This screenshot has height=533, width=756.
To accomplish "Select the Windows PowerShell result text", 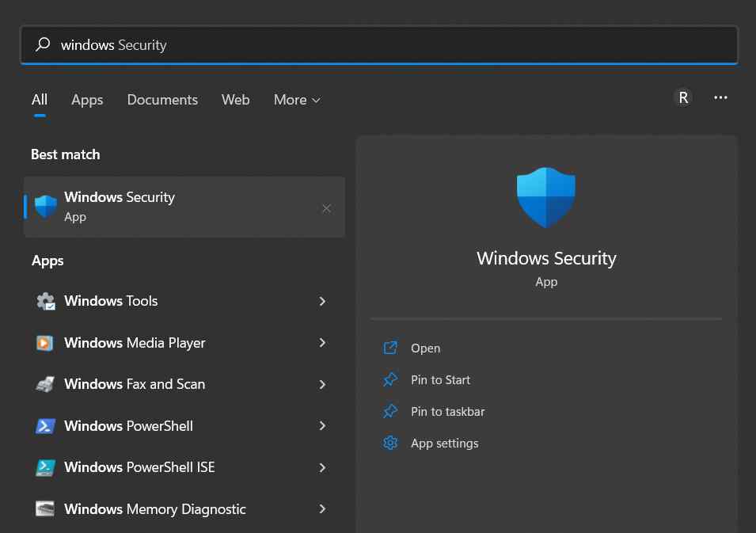I will [128, 426].
